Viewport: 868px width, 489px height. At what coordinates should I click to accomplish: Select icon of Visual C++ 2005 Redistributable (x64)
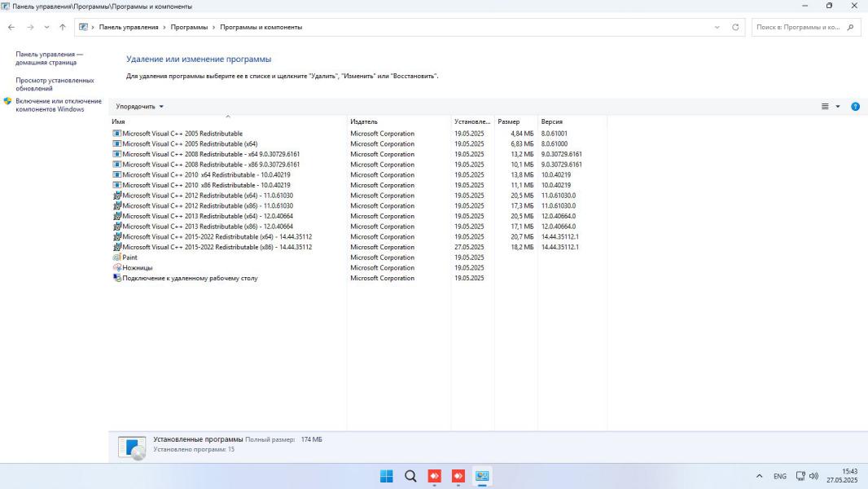point(116,144)
